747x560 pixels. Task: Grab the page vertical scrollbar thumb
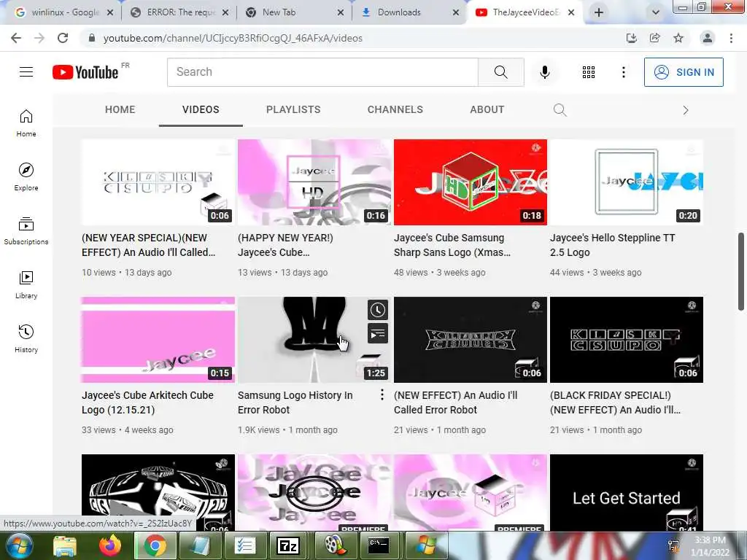tap(741, 271)
